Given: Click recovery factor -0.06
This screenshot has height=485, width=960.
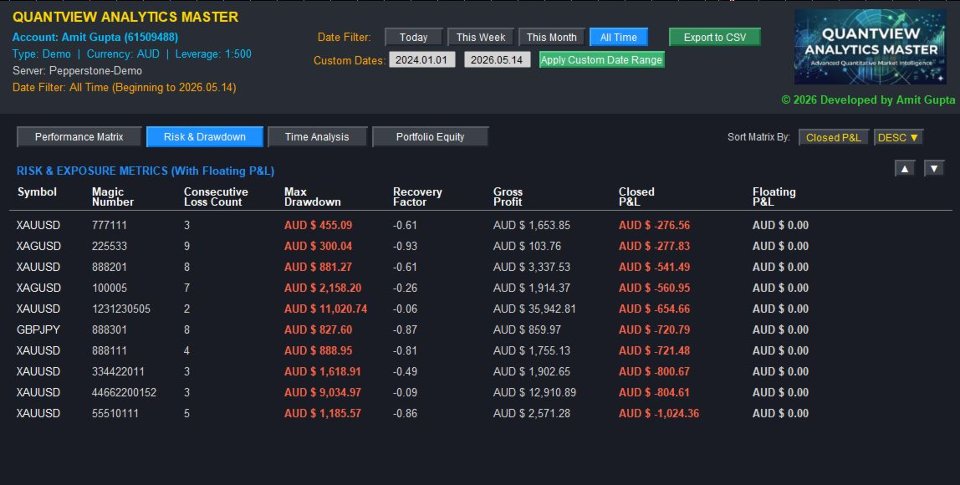Looking at the screenshot, I should [x=405, y=309].
